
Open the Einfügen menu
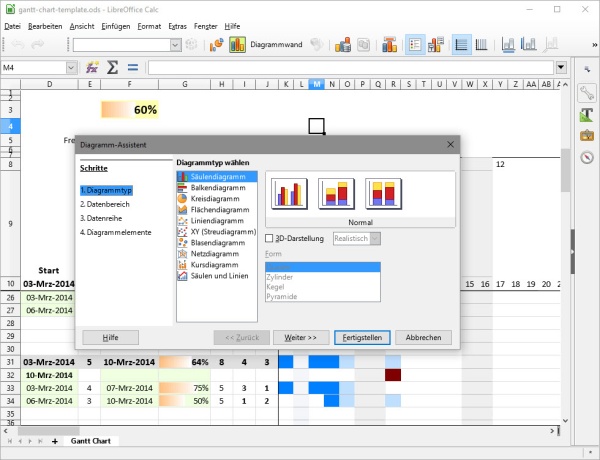(116, 26)
